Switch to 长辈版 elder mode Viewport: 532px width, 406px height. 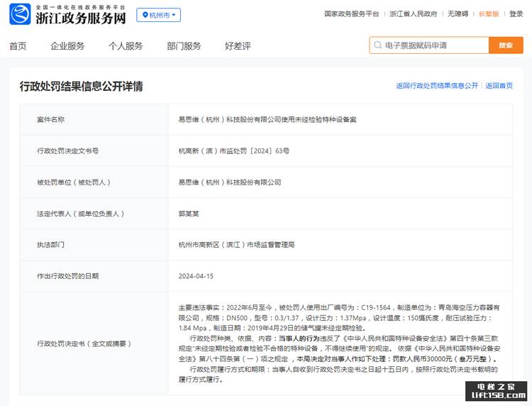point(489,14)
